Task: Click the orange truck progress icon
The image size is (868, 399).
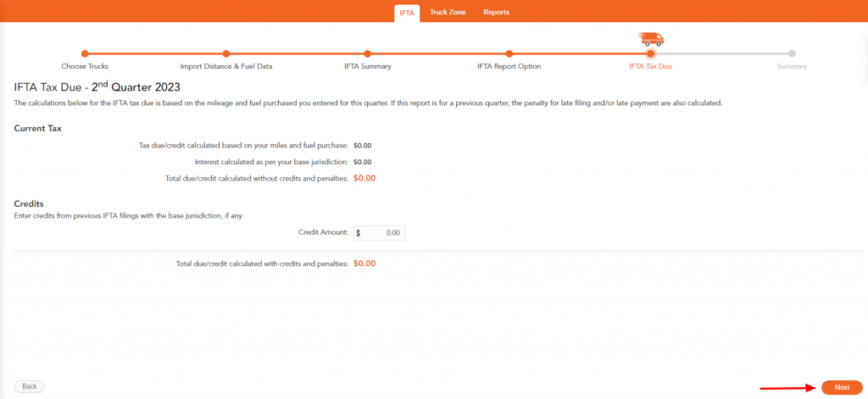Action: (x=651, y=39)
